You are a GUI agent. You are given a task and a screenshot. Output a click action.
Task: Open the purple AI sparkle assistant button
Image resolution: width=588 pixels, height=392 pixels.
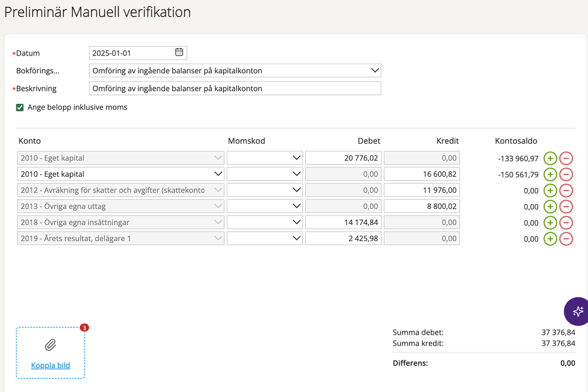(x=577, y=311)
